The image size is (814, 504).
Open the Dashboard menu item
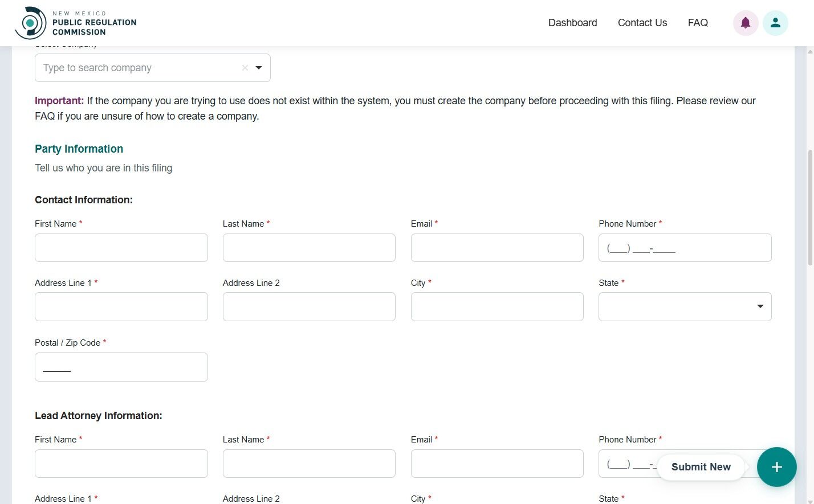pyautogui.click(x=572, y=23)
